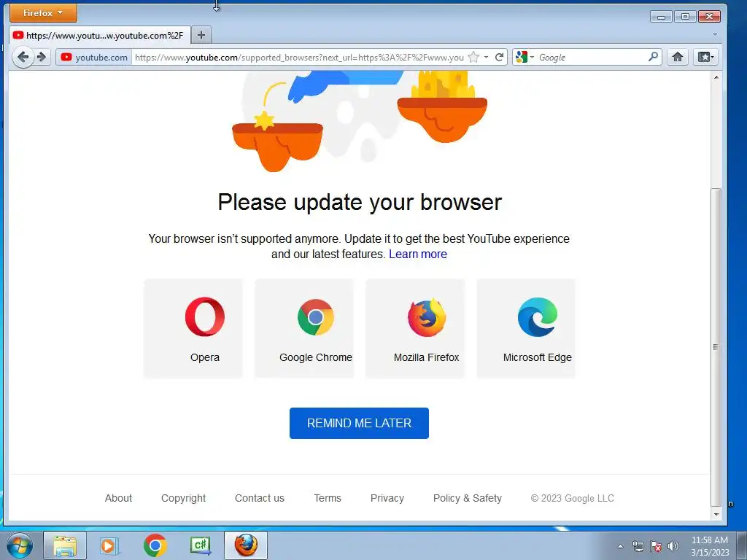
Task: Click the Google Chrome logo on the page
Action: [315, 316]
